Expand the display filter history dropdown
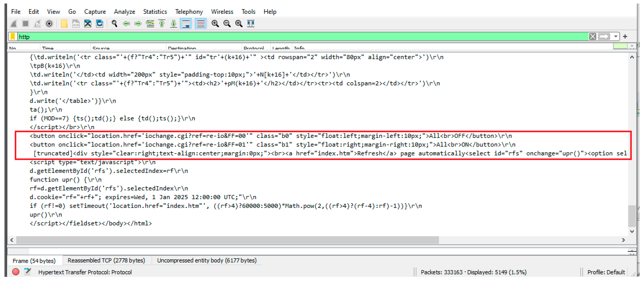Viewport: 644px width, 281px height. pos(616,37)
